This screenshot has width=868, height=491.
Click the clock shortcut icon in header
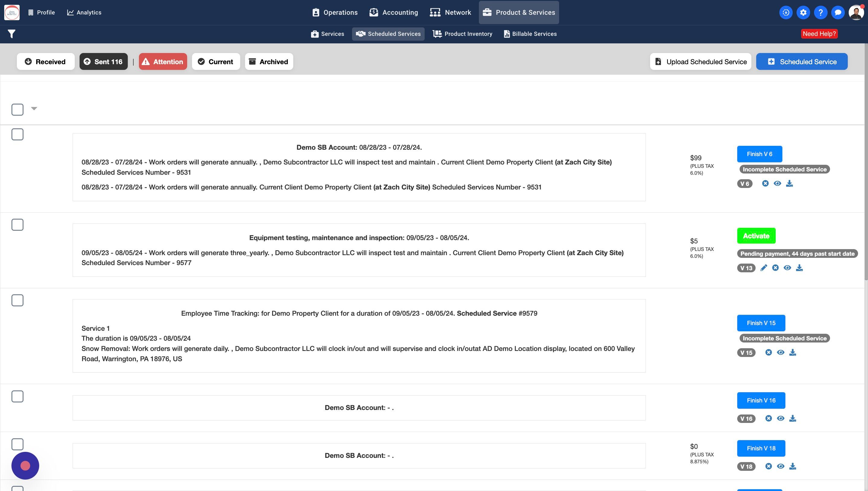tap(786, 12)
